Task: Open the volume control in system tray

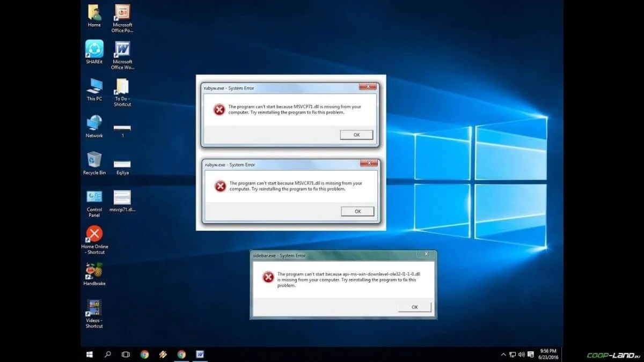Action: click(x=522, y=354)
